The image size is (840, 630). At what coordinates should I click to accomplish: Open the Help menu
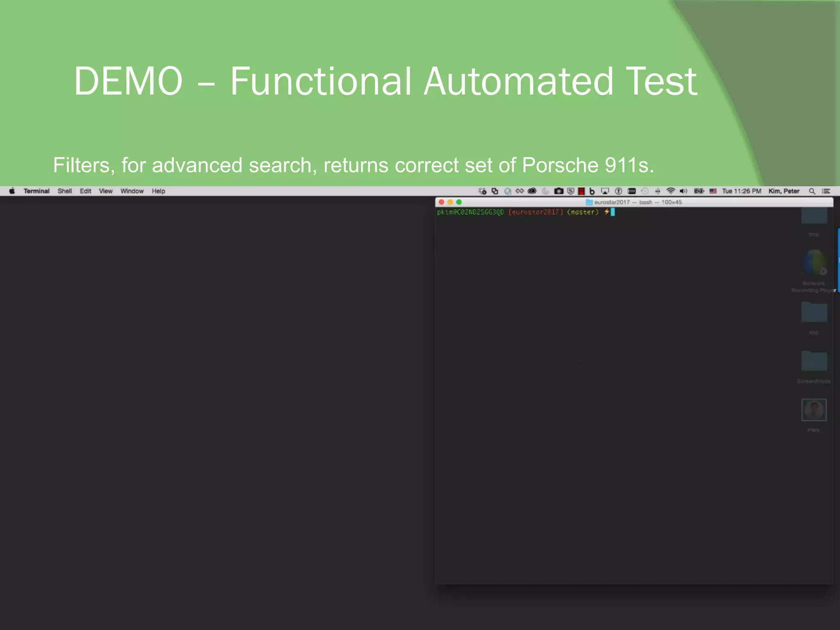coord(158,191)
